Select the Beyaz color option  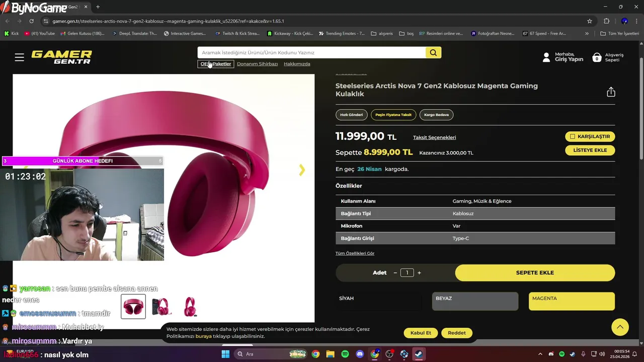(x=475, y=301)
